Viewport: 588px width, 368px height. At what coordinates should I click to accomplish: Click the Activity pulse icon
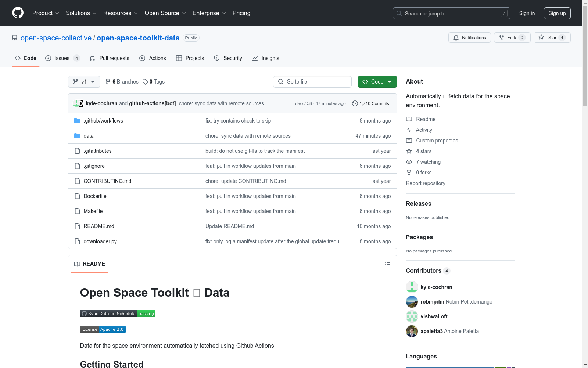click(409, 130)
